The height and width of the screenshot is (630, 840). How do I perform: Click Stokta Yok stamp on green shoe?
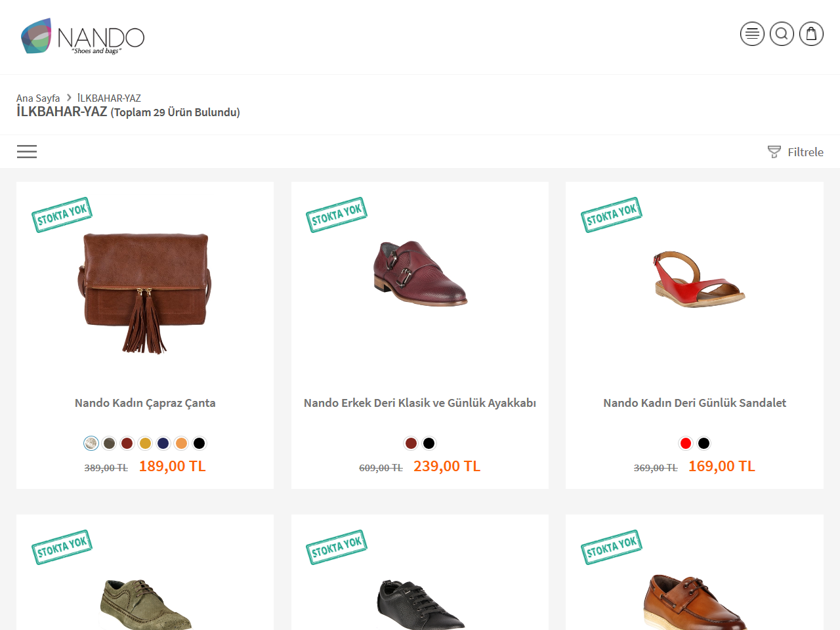[x=62, y=547]
